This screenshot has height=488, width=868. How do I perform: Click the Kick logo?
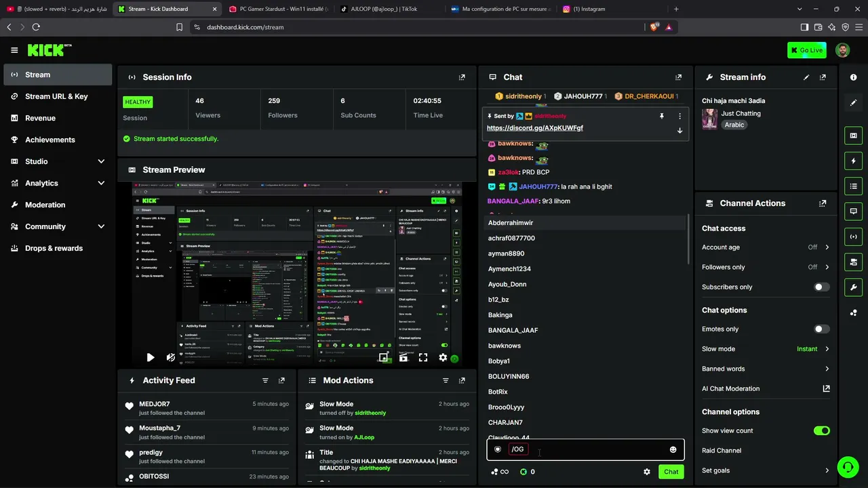coord(49,50)
